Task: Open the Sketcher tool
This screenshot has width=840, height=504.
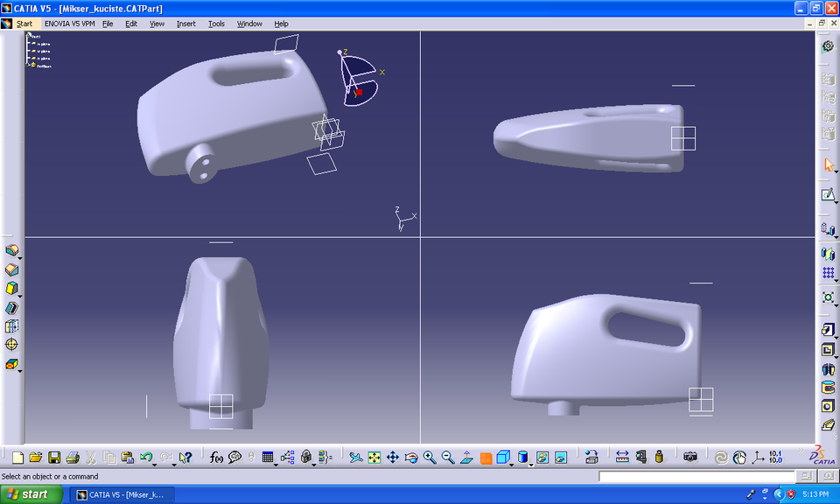Action: pyautogui.click(x=828, y=196)
